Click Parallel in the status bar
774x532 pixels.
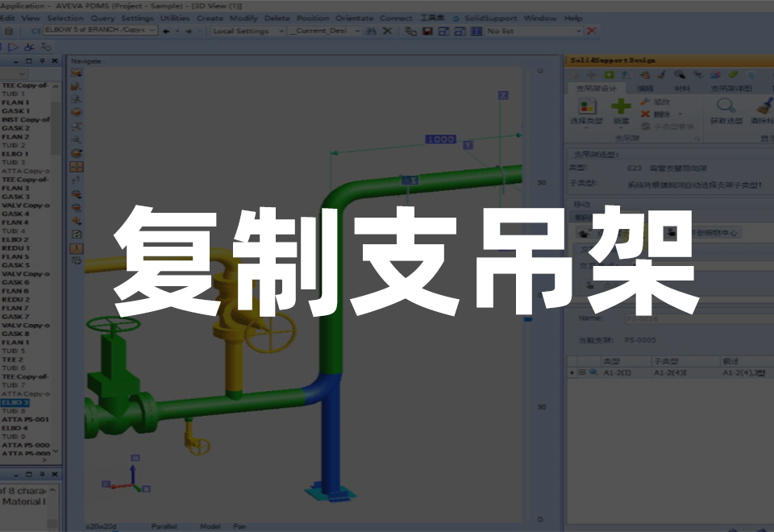pos(164,526)
